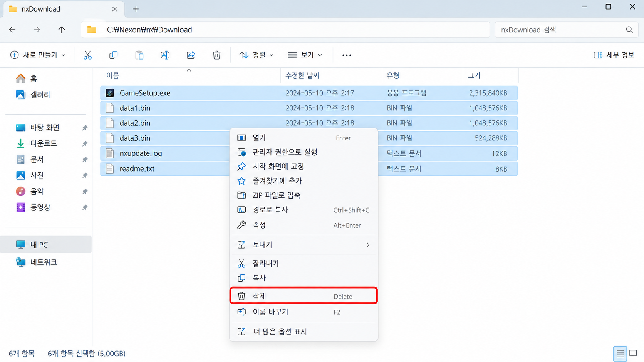Click 더 많은 옵션 표시 entry

pyautogui.click(x=304, y=331)
